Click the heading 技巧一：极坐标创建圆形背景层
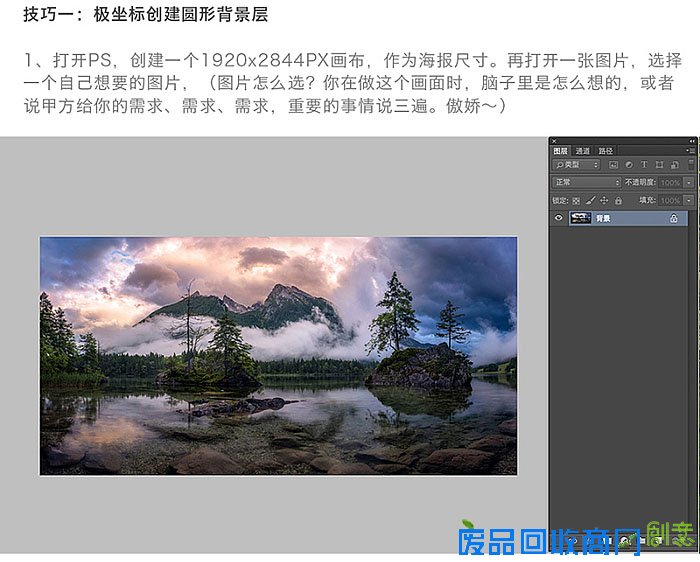The width and height of the screenshot is (700, 562). [x=146, y=14]
